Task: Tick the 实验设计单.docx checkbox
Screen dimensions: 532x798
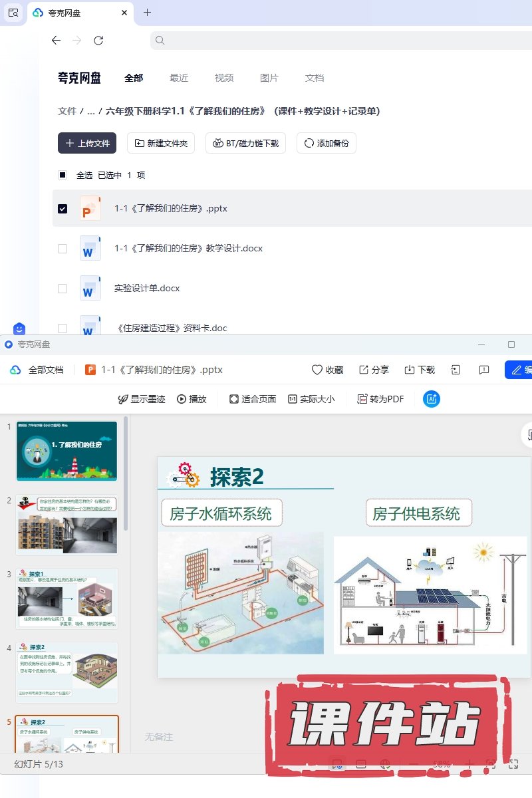Action: pyautogui.click(x=63, y=289)
